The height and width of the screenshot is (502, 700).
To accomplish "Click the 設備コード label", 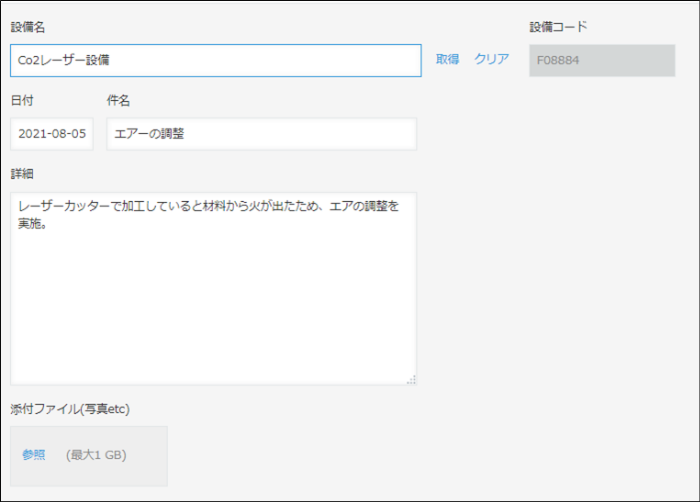I will pyautogui.click(x=558, y=27).
